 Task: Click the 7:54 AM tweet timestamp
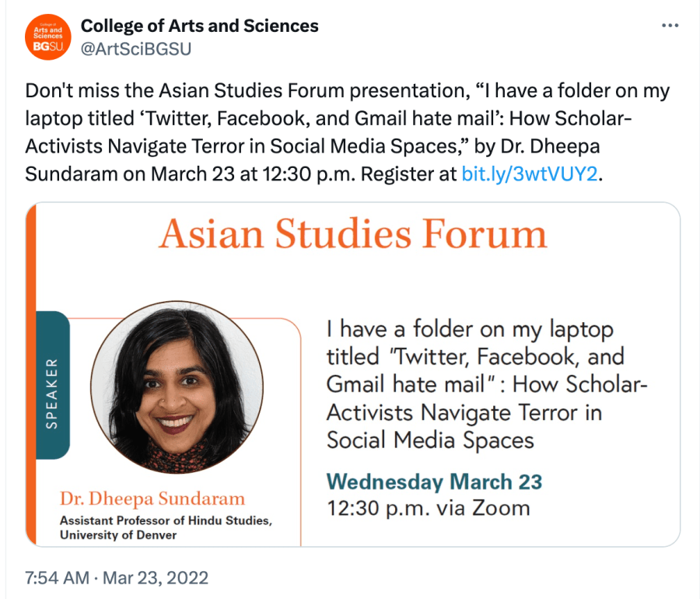[x=59, y=578]
